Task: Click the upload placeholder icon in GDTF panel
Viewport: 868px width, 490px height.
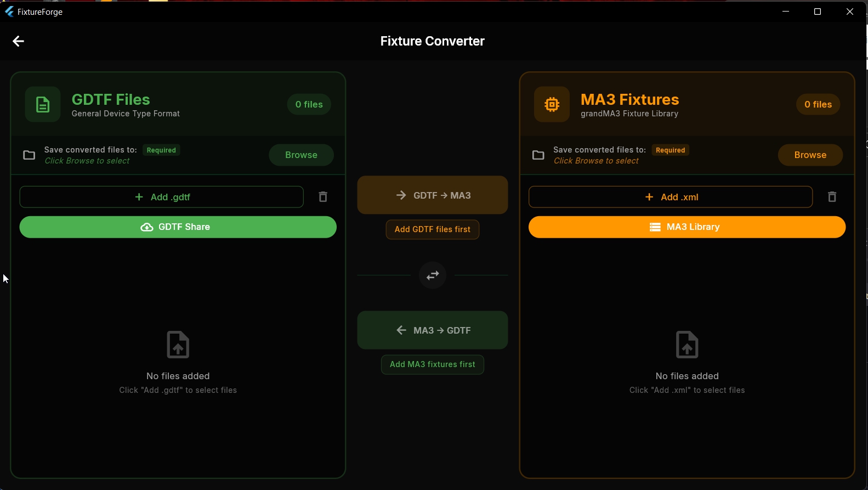Action: [178, 344]
